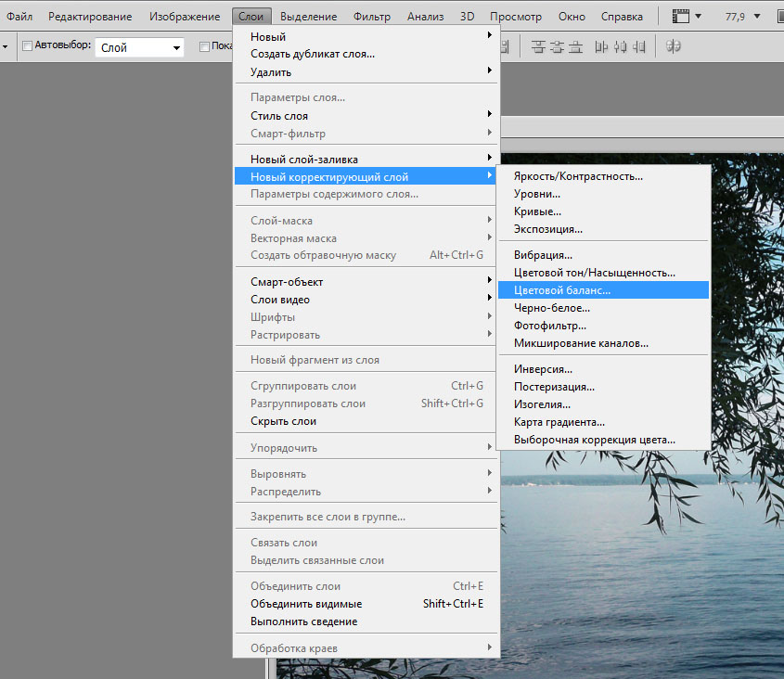
Task: Expand the Новый submenu
Action: tap(365, 36)
